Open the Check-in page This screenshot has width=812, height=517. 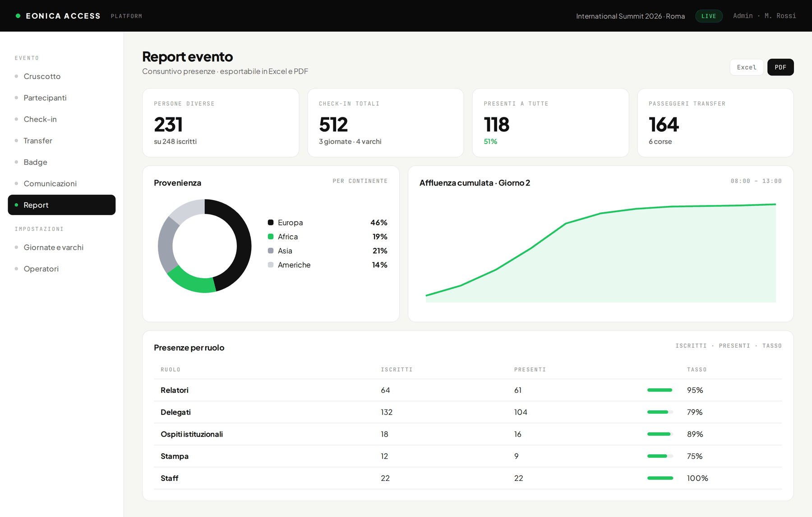coord(62,119)
